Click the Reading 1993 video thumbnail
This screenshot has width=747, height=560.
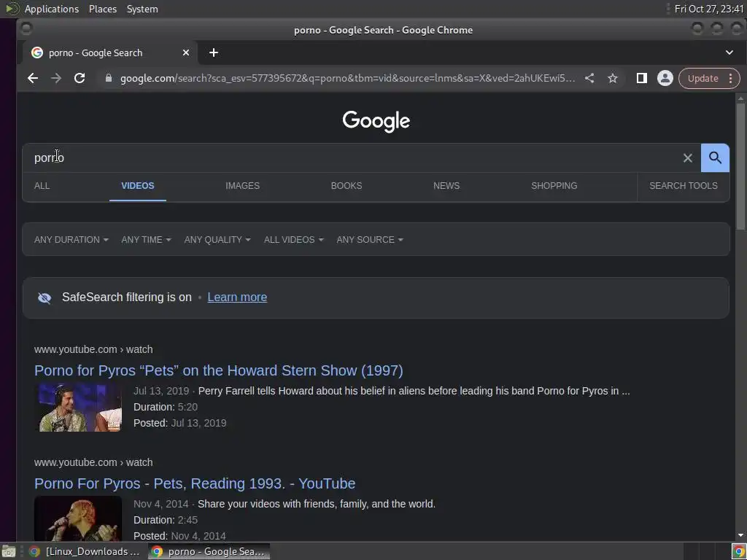pyautogui.click(x=78, y=518)
